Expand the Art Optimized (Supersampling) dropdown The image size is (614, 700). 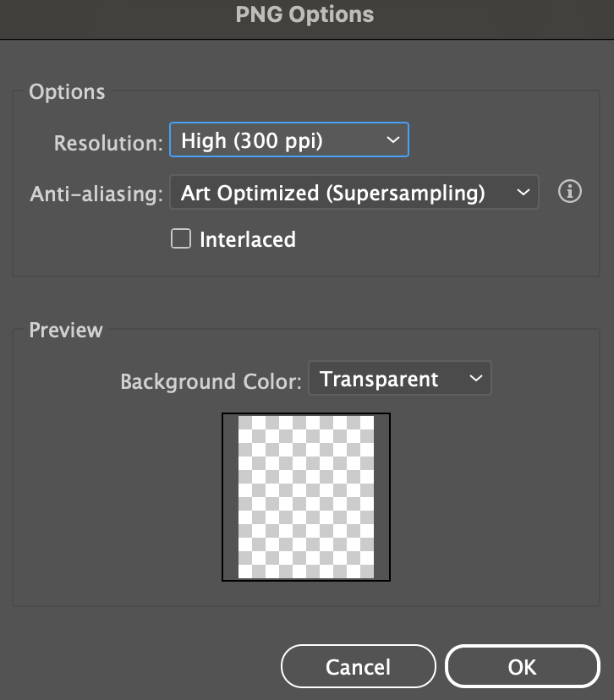click(338, 194)
